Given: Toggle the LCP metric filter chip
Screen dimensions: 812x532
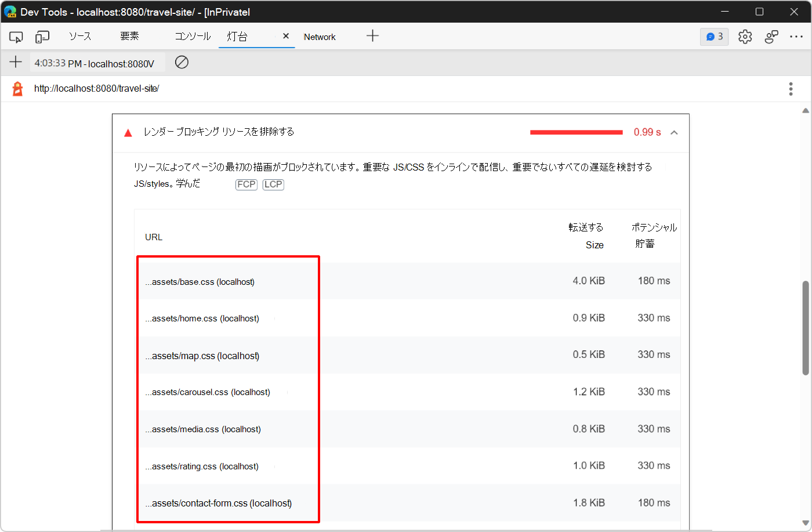Looking at the screenshot, I should pos(273,184).
